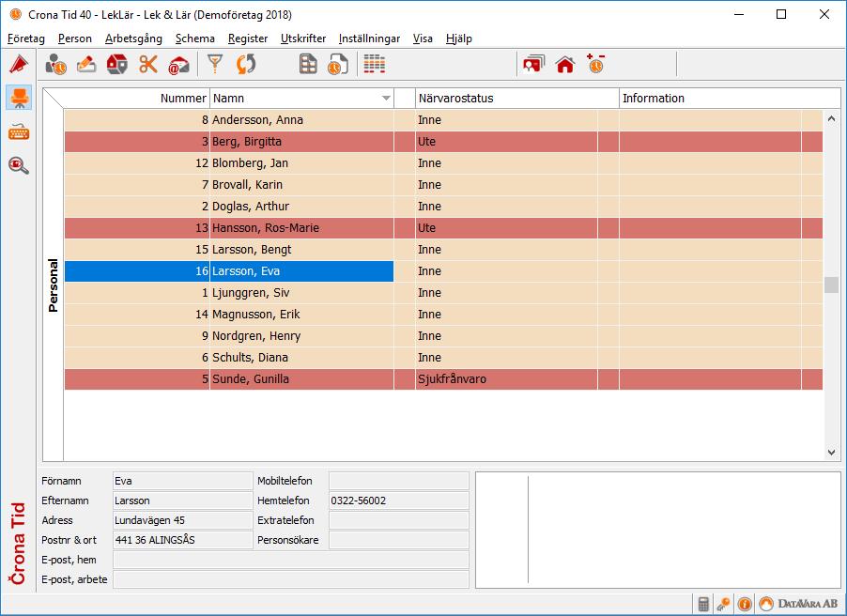Image resolution: width=847 pixels, height=616 pixels.
Task: Select row Doglas, Arthur
Action: pos(443,207)
